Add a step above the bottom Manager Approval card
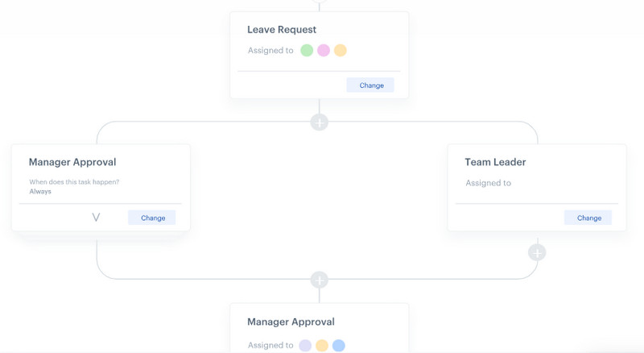The width and height of the screenshot is (644, 353). (320, 280)
